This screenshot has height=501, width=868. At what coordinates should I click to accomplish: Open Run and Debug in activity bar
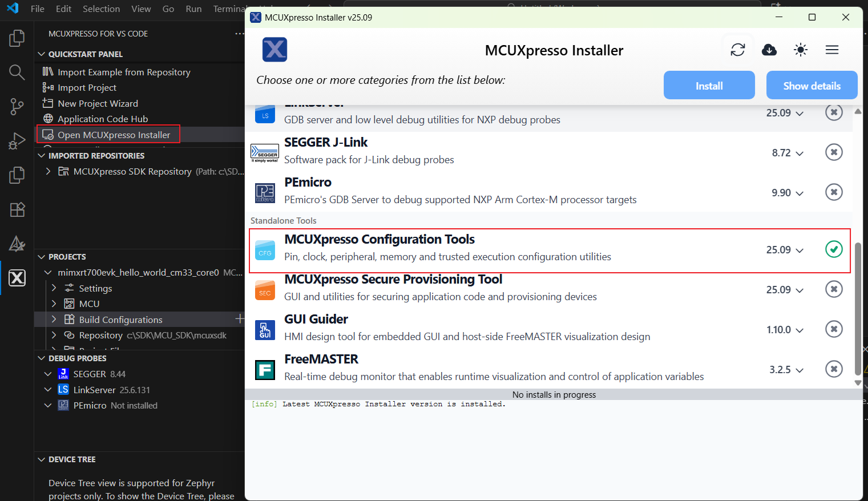(x=17, y=140)
